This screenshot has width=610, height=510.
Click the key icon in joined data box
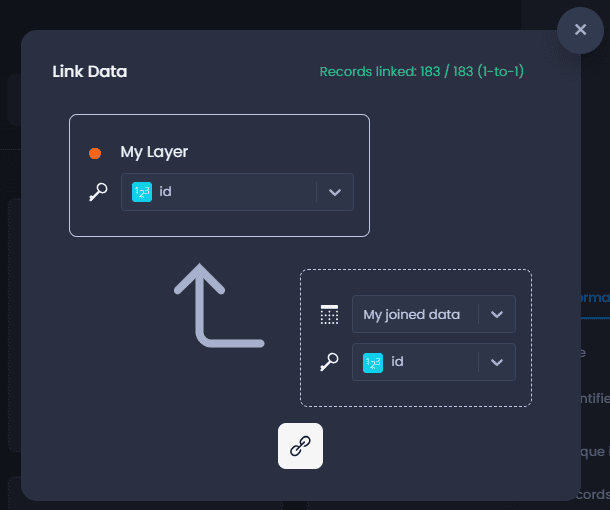click(329, 362)
